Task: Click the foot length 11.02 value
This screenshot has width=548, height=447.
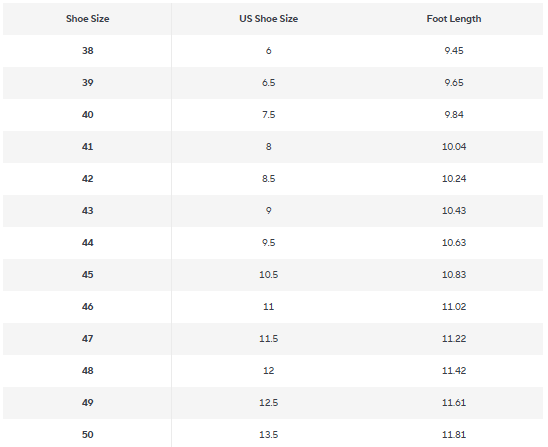Action: pyautogui.click(x=454, y=307)
